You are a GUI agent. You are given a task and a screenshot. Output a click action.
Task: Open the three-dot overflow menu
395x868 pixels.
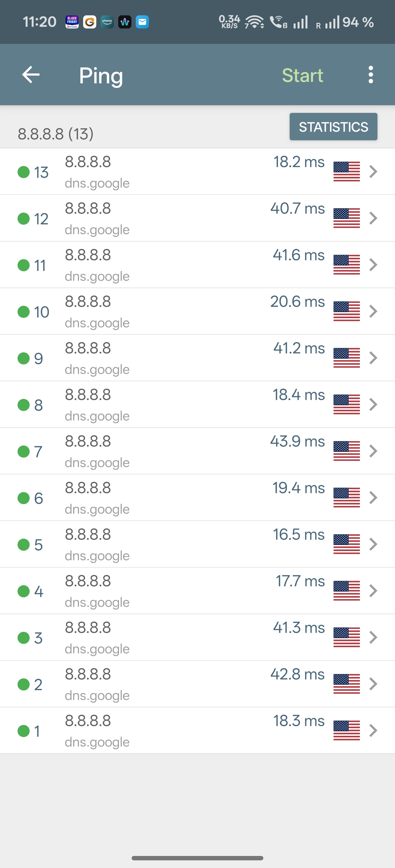point(371,75)
